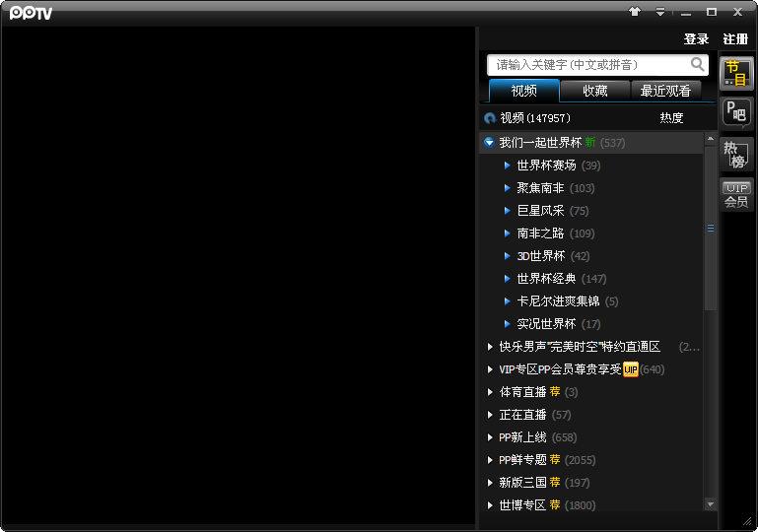Open the 热榜 hot ranking sidebar icon
Image resolution: width=758 pixels, height=532 pixels.
point(736,154)
